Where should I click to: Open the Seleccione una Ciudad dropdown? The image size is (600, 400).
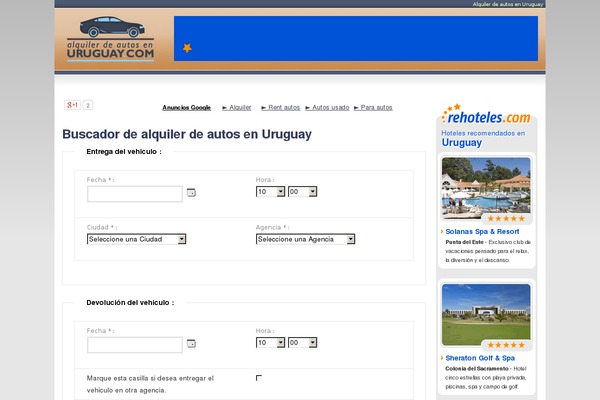coord(137,239)
